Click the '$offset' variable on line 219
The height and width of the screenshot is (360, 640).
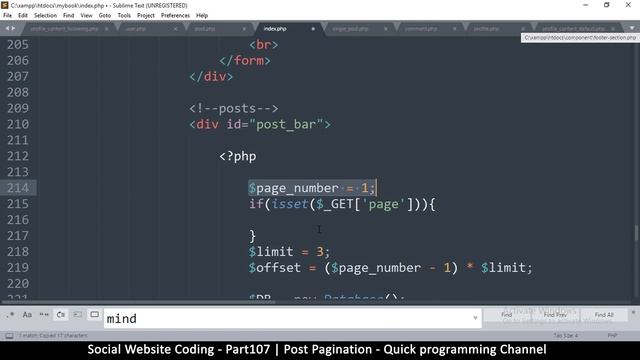click(275, 268)
